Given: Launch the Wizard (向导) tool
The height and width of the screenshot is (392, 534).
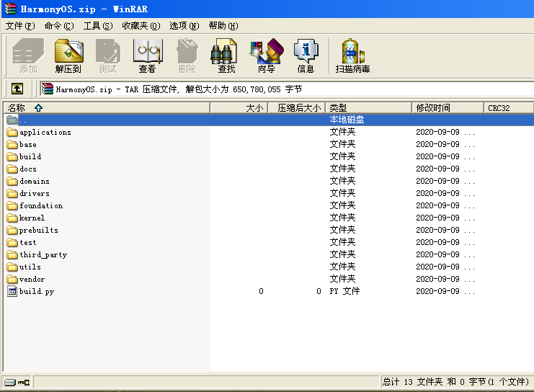Looking at the screenshot, I should [x=266, y=56].
